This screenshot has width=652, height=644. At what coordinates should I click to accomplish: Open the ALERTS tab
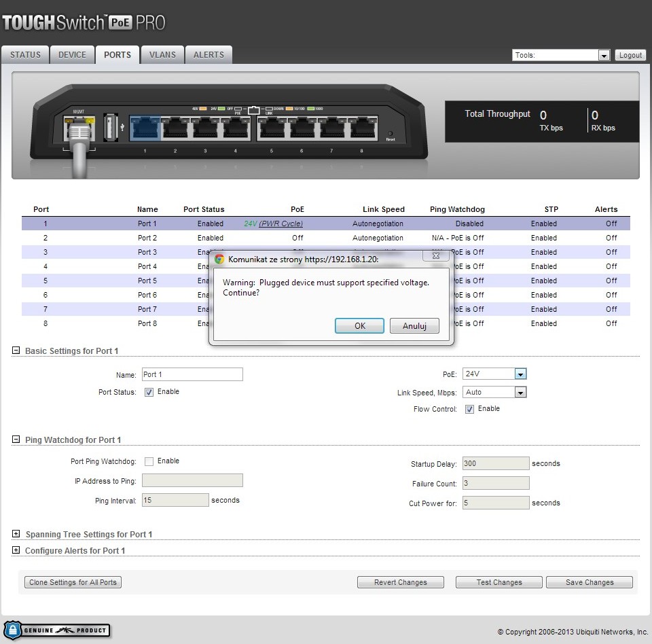[x=209, y=55]
